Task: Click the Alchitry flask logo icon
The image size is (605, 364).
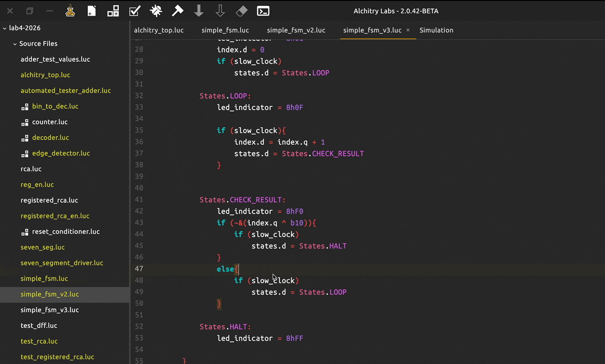Action: click(x=70, y=11)
